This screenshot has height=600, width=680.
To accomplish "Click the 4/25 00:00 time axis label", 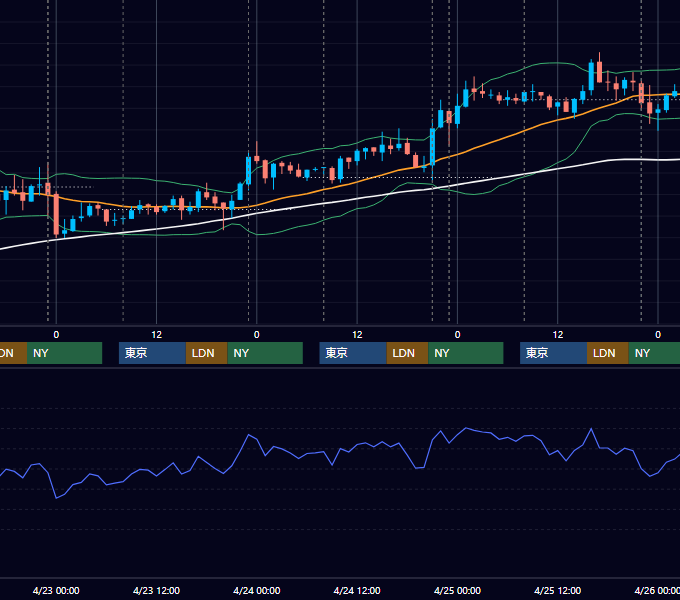I will [x=457, y=590].
